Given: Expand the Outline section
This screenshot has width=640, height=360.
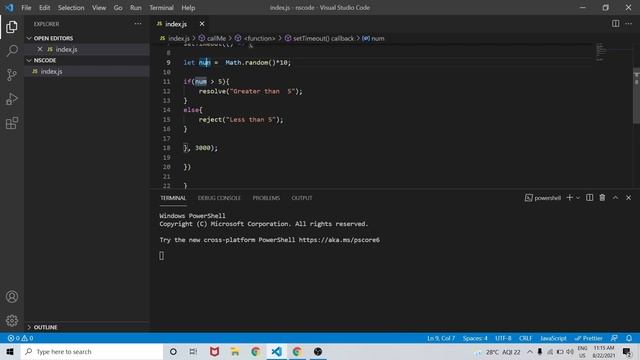Looking at the screenshot, I should 87,327.
